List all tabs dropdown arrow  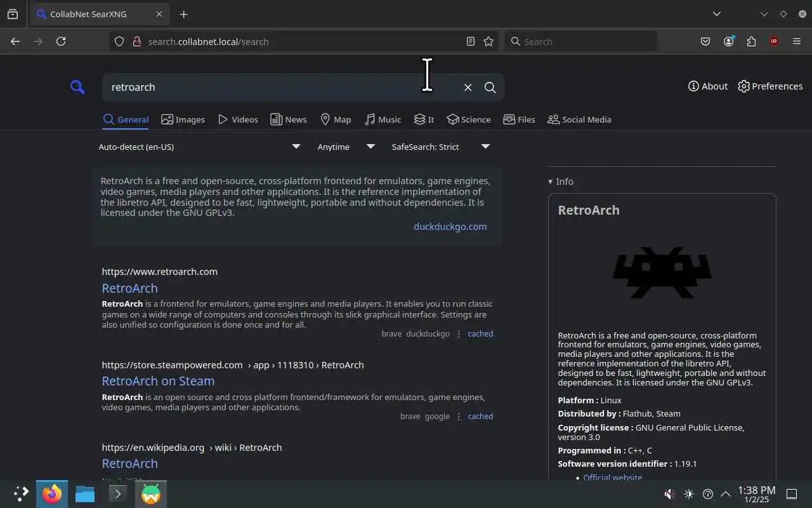pyautogui.click(x=716, y=14)
